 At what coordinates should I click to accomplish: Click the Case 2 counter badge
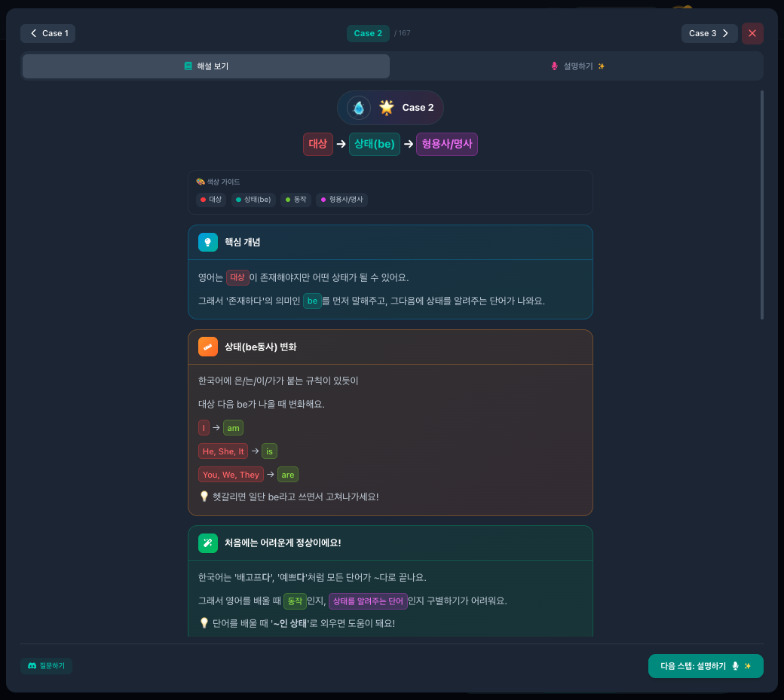(x=368, y=33)
